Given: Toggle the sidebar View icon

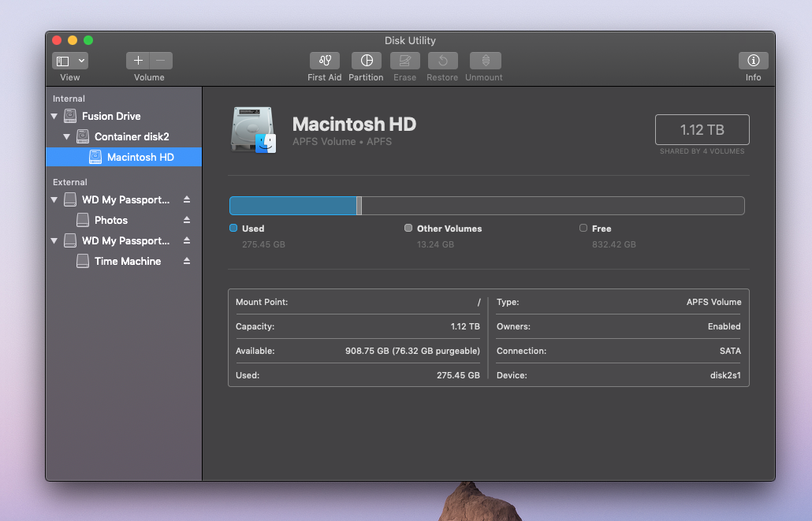Looking at the screenshot, I should point(62,61).
